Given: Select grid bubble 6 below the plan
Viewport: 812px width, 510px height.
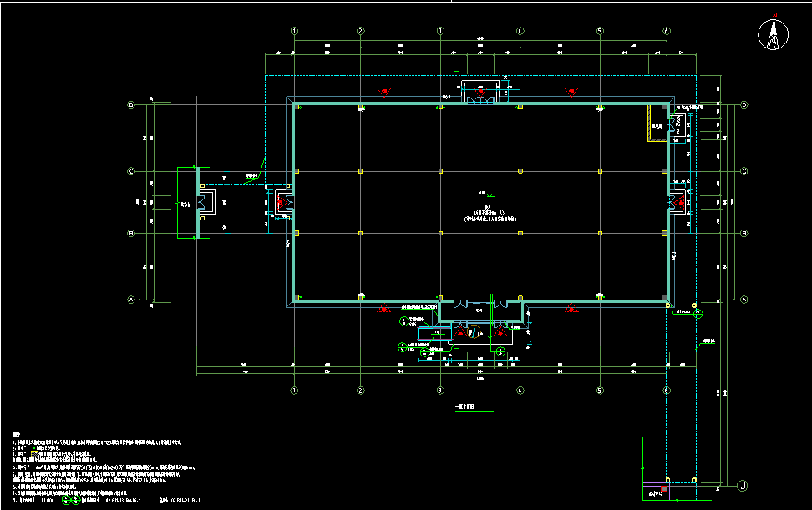Looking at the screenshot, I should click(667, 390).
